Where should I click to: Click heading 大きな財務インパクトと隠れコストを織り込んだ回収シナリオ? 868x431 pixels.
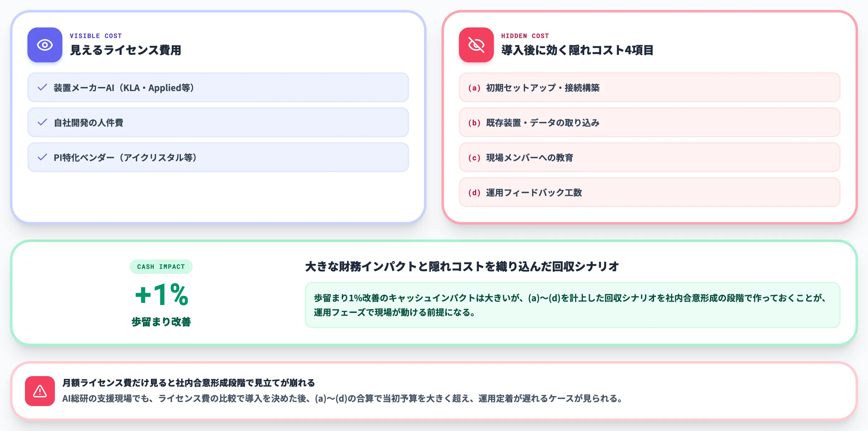click(462, 266)
